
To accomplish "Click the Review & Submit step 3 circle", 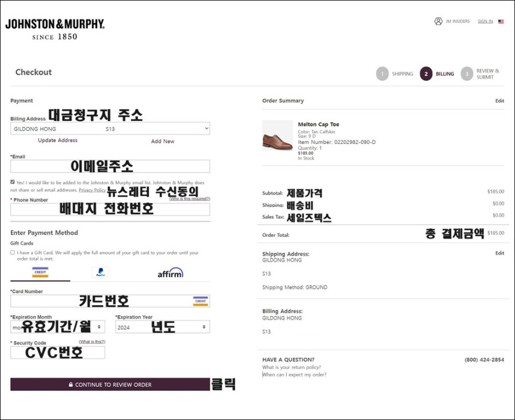I will tap(466, 73).
